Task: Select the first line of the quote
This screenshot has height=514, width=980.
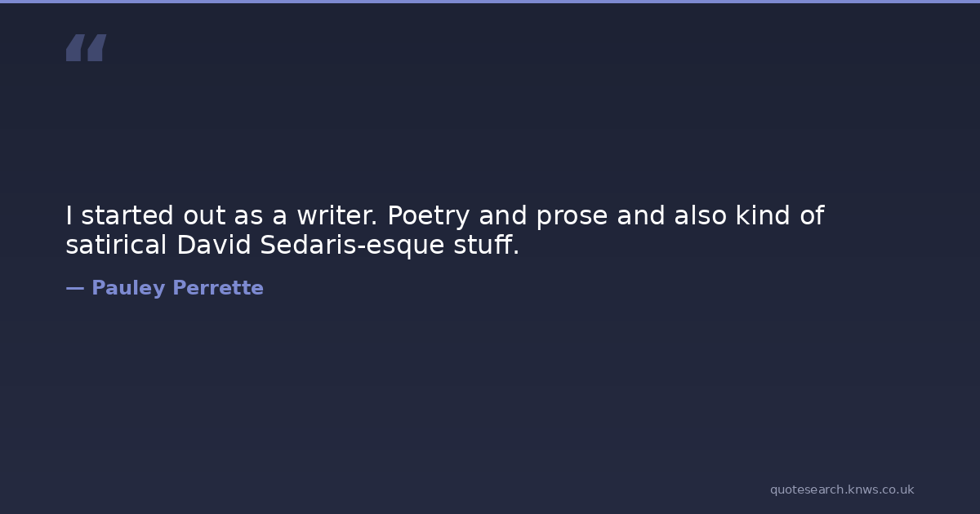Action: (x=444, y=216)
